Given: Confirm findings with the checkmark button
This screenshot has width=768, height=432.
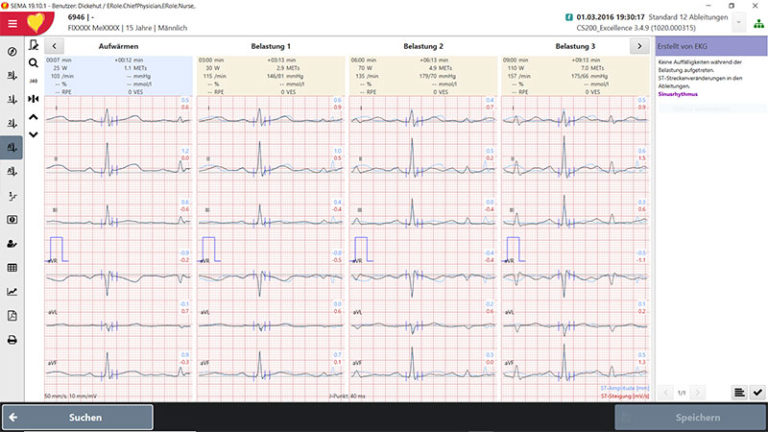Looking at the screenshot, I should coord(757,393).
